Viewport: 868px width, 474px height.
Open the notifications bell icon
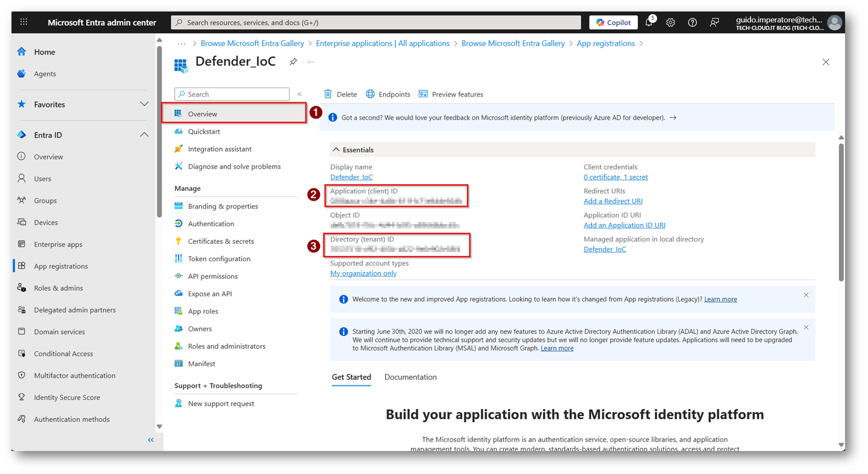click(648, 22)
